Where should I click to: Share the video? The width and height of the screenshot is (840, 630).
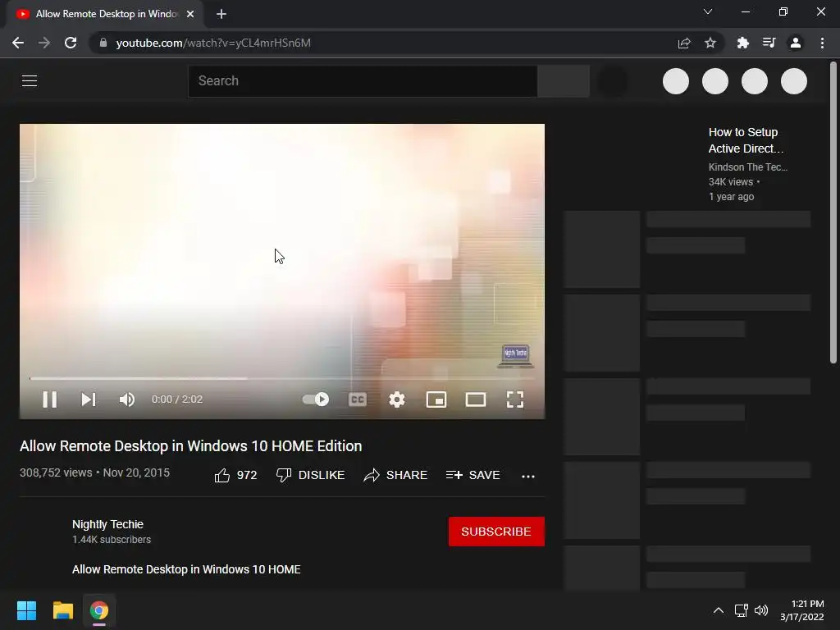pos(395,475)
